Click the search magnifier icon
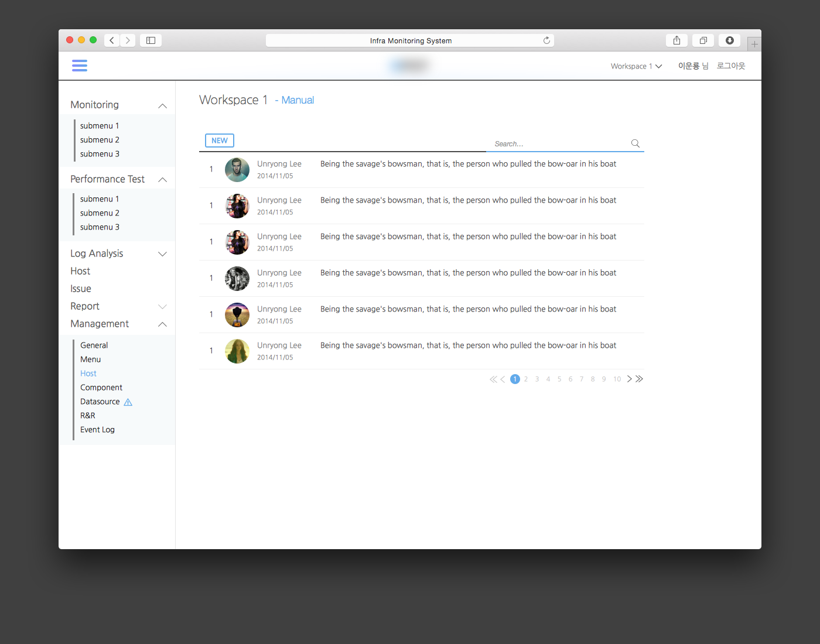The width and height of the screenshot is (820, 644). tap(635, 143)
